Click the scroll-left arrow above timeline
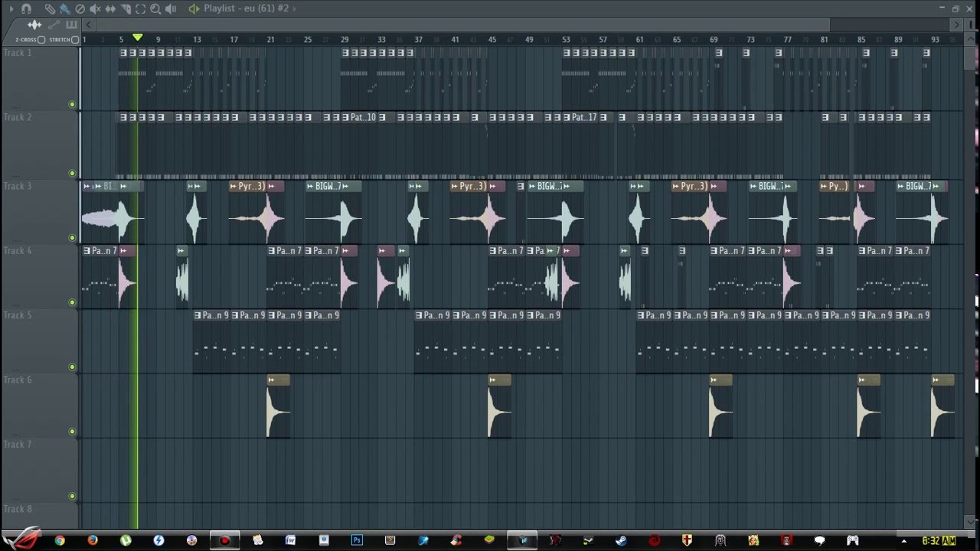This screenshot has height=551, width=980. 88,25
